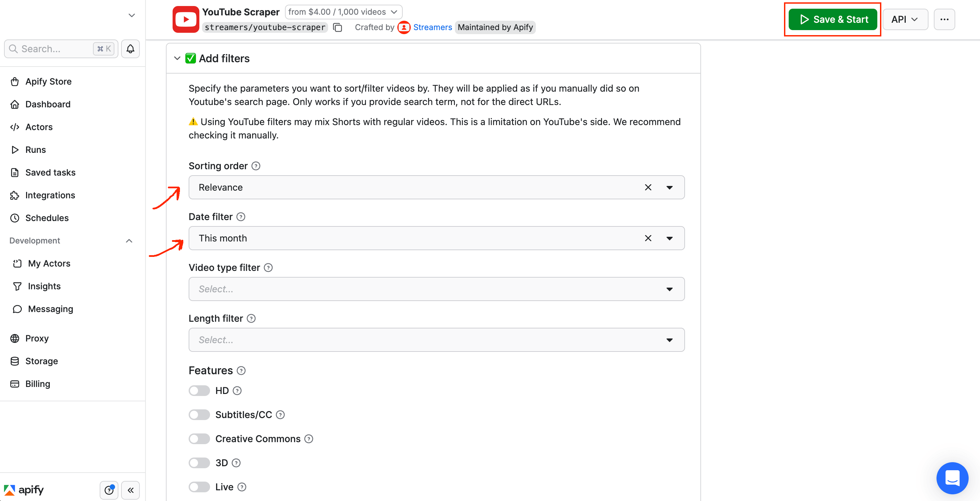
Task: Open the Schedules page
Action: point(46,218)
